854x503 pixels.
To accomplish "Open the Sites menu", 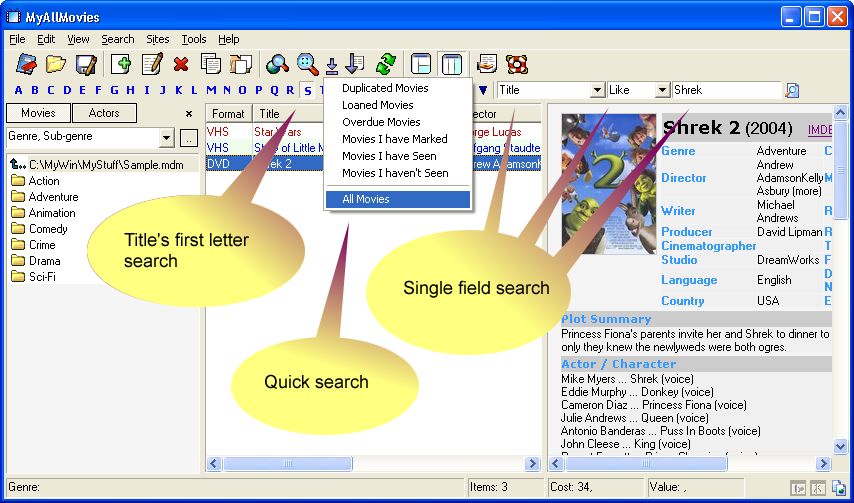I will (158, 39).
